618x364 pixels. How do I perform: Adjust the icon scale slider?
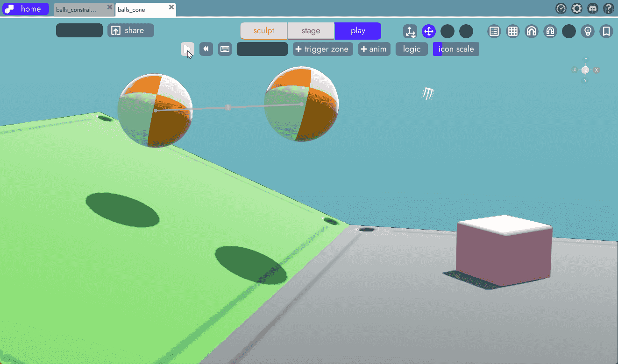tap(456, 49)
